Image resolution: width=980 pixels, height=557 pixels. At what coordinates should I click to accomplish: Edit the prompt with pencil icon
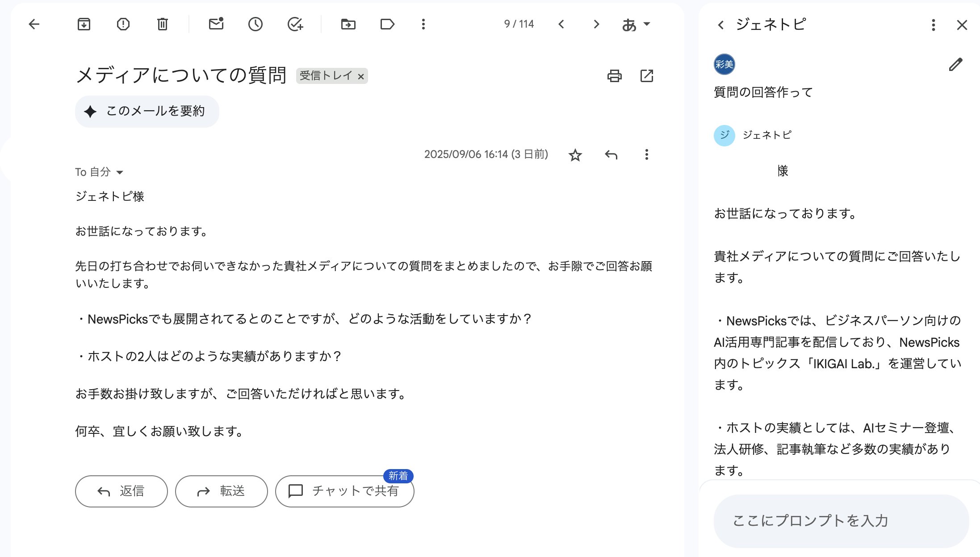pyautogui.click(x=955, y=65)
